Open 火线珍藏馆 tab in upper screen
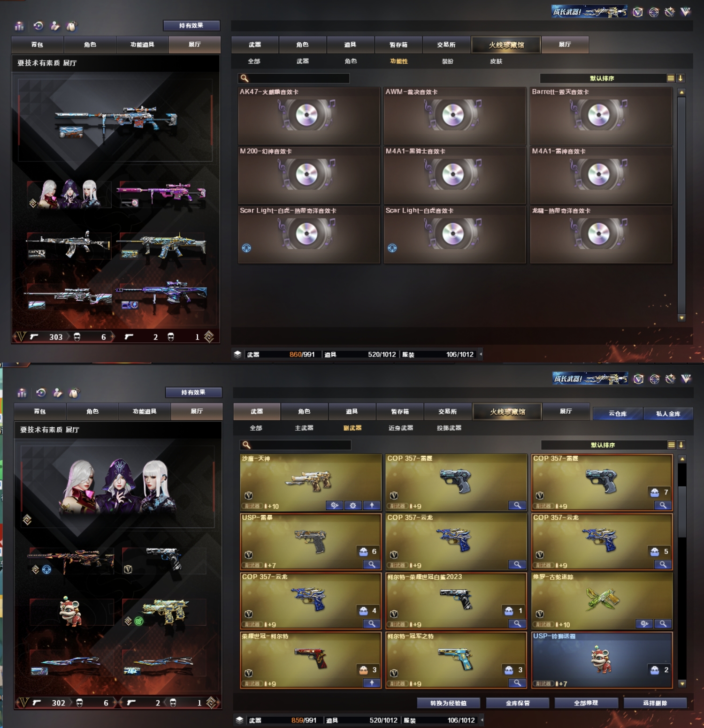 (506, 45)
